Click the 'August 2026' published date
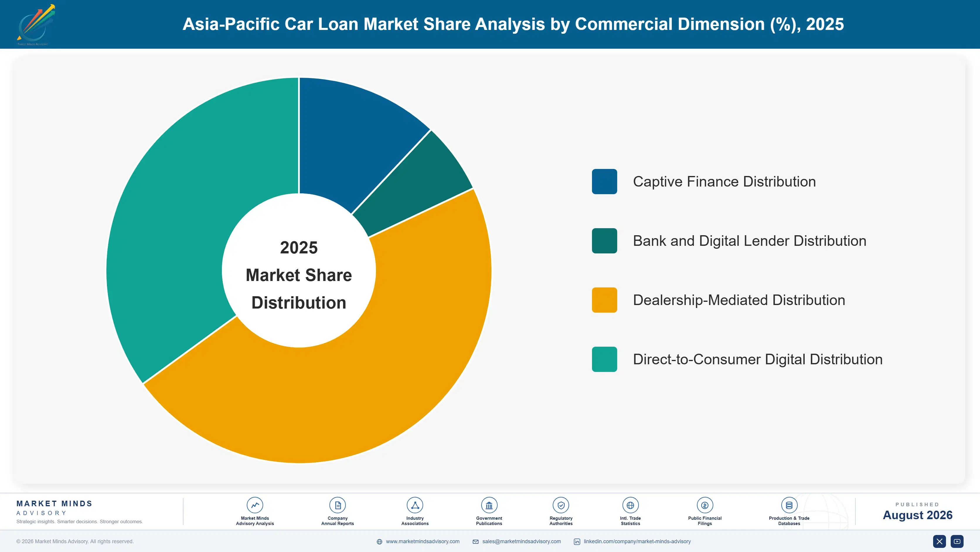Viewport: 980px width, 552px height. point(918,515)
